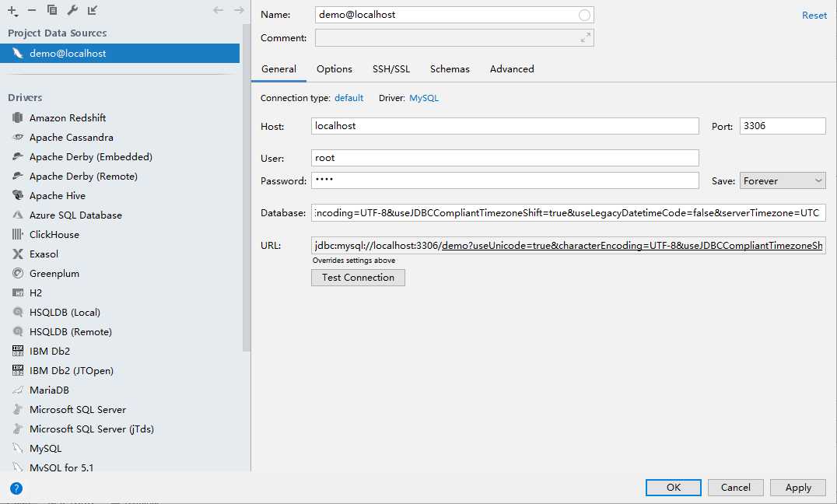This screenshot has height=504, width=837.
Task: Click the make global arrow icon
Action: [93, 9]
